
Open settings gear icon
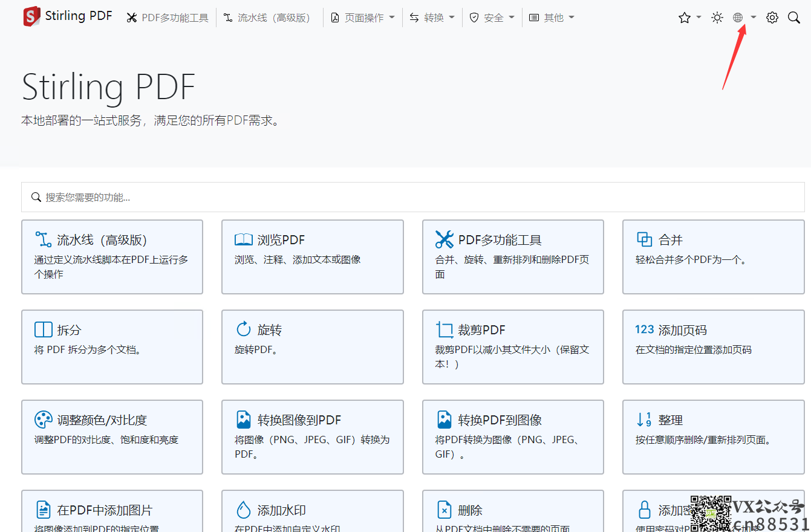click(x=772, y=18)
